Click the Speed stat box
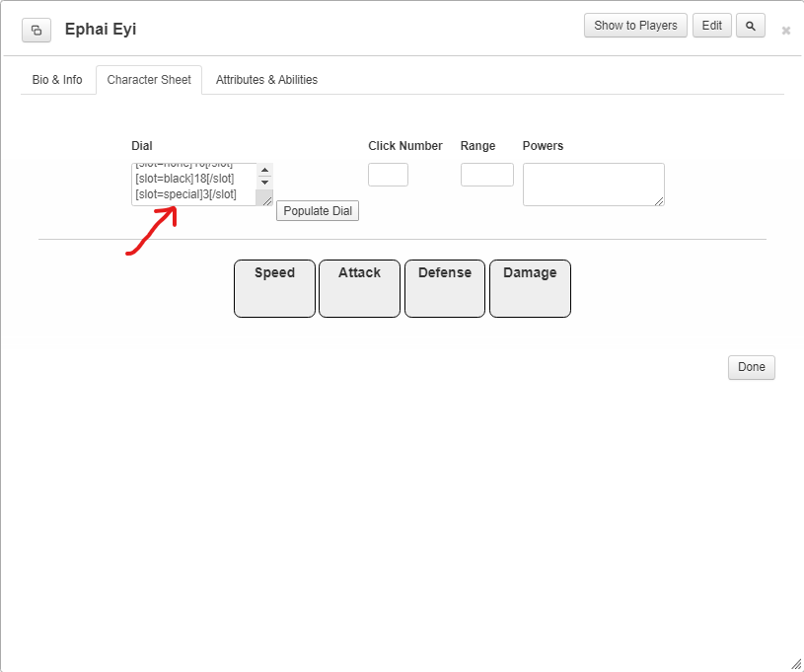 (x=274, y=288)
